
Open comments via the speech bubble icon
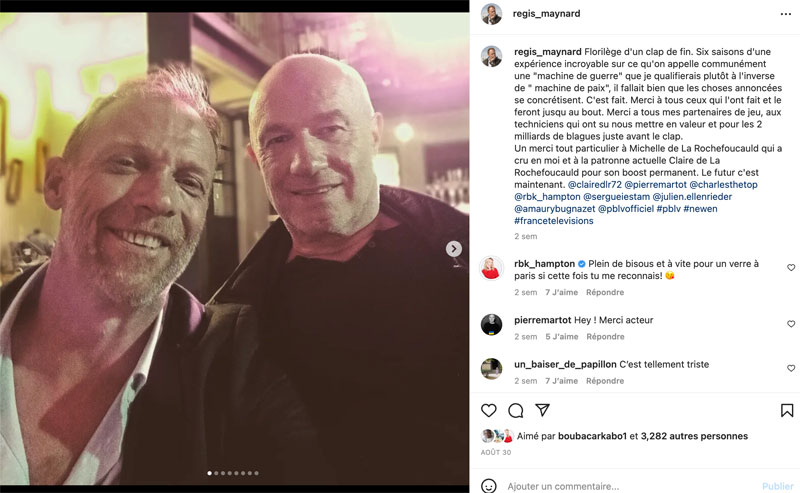pyautogui.click(x=516, y=410)
